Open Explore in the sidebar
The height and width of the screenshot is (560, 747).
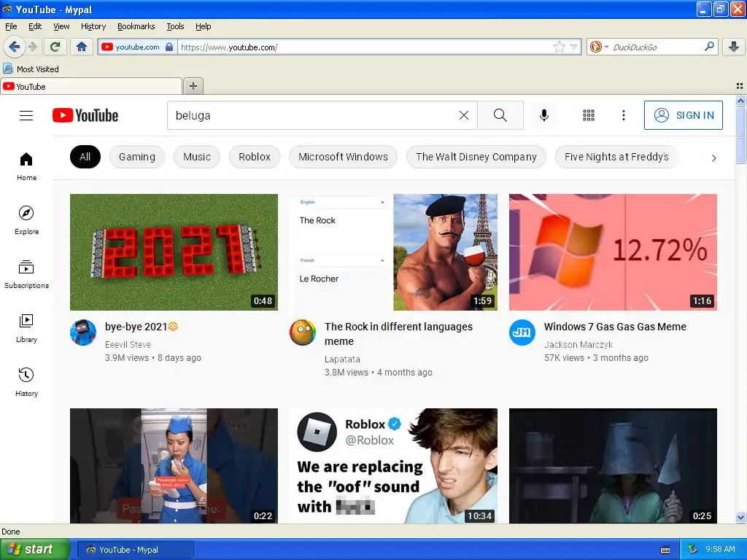click(26, 220)
